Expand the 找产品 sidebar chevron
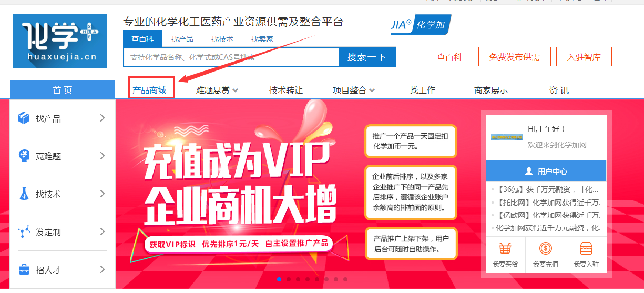 click(103, 118)
